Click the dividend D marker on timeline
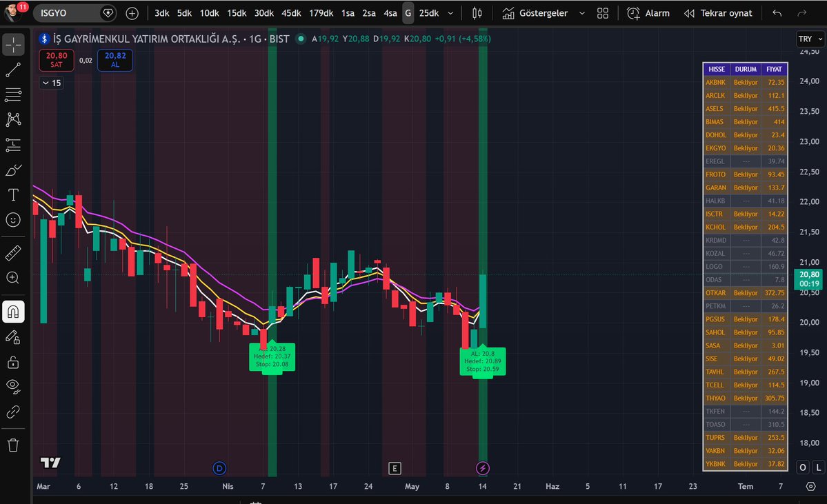The height and width of the screenshot is (504, 827). (x=219, y=468)
